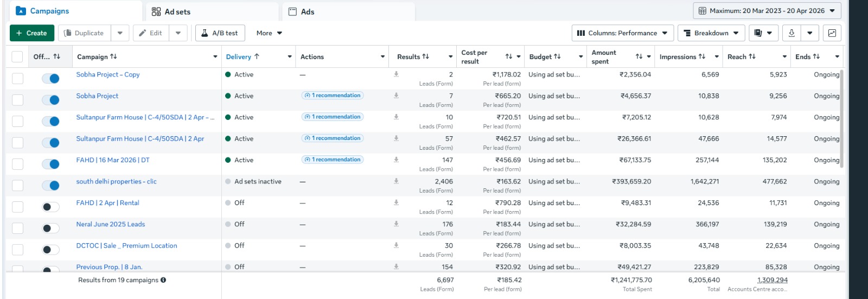Open Columns: Performance dropdown
This screenshot has width=868, height=299.
[x=623, y=33]
